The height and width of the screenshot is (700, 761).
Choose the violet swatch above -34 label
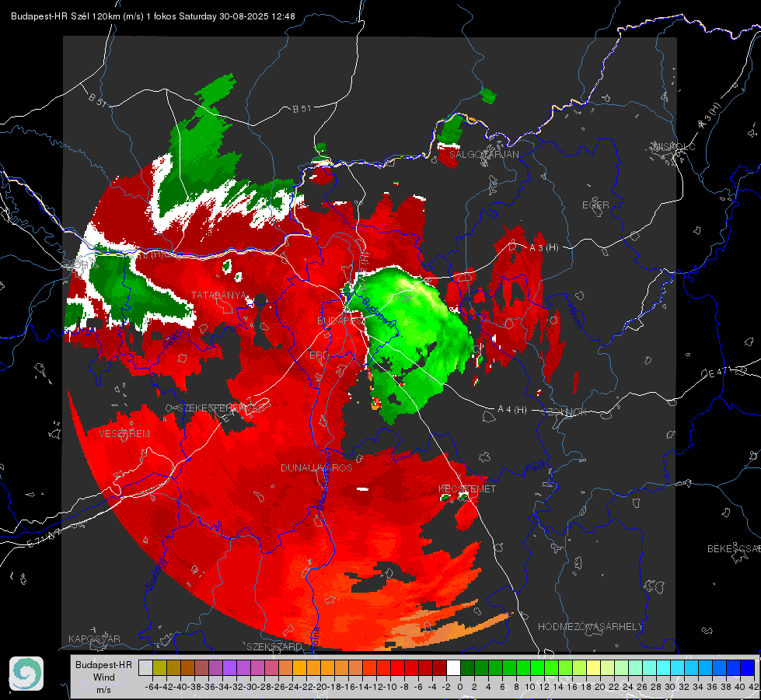point(229,667)
